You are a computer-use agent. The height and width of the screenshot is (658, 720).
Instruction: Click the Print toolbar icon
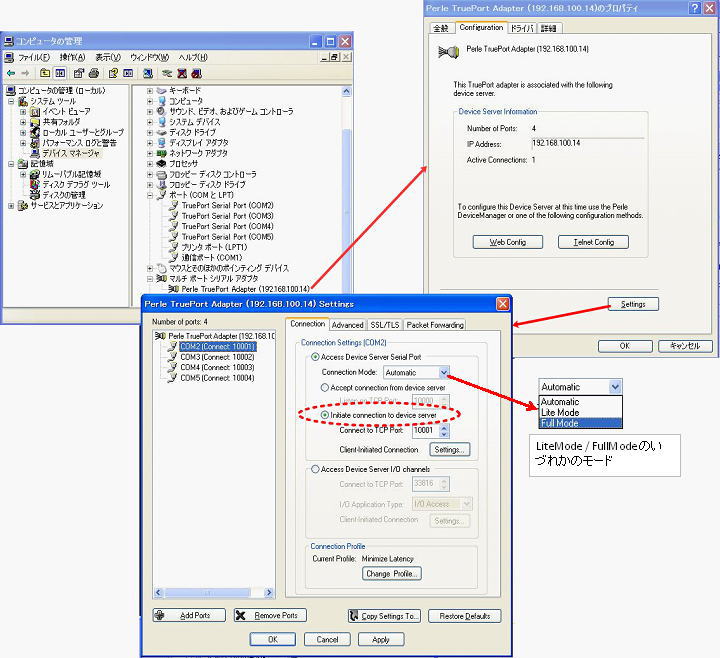pos(95,73)
